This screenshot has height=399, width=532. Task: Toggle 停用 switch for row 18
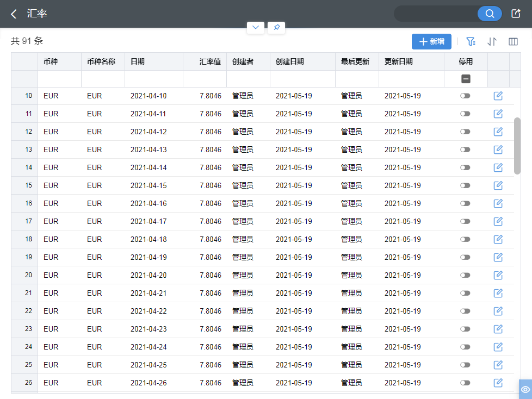(465, 239)
